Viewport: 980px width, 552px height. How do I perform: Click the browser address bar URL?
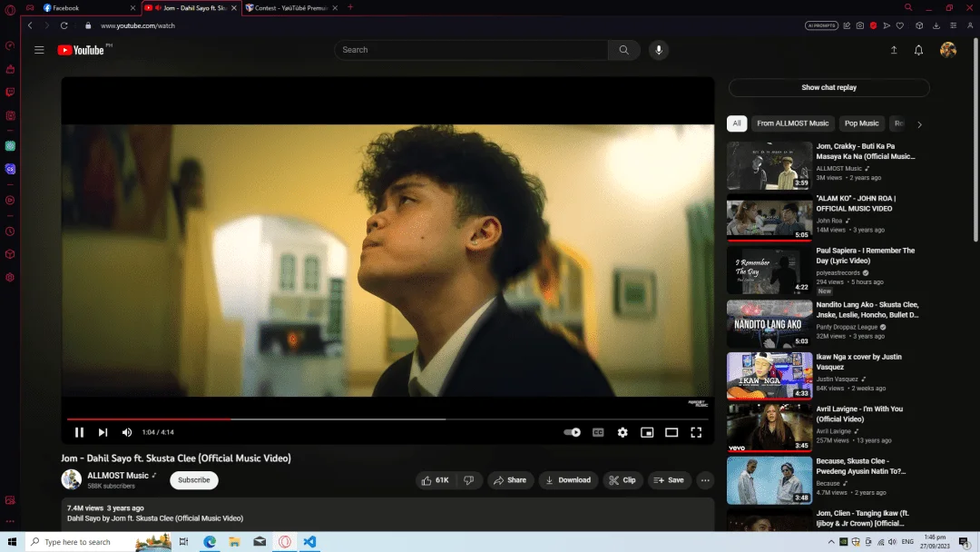(138, 25)
